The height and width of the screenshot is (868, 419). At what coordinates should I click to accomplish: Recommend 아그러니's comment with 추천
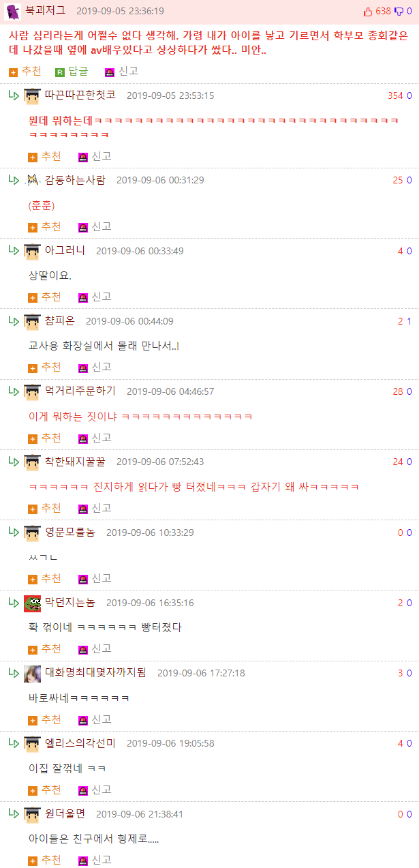(44, 297)
